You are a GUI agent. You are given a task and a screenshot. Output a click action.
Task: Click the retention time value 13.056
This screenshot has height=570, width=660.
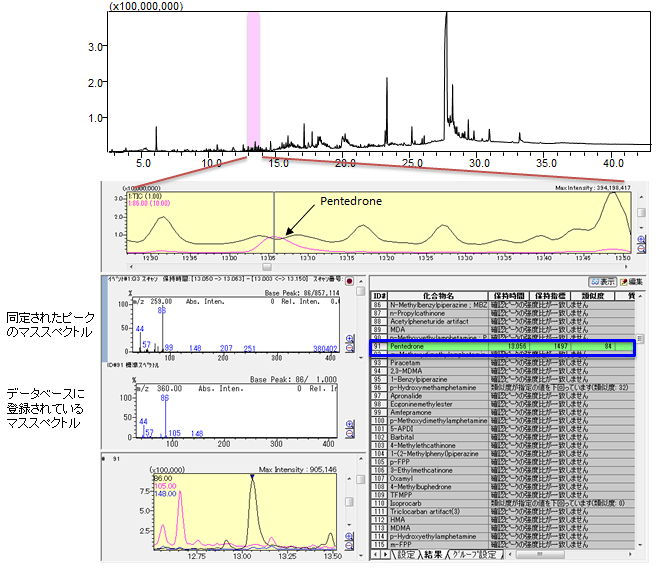(517, 346)
